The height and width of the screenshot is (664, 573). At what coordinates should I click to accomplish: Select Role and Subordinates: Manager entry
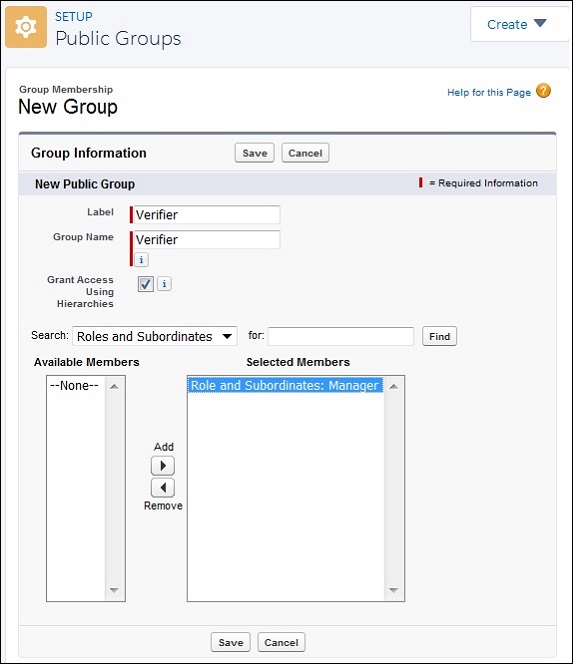click(x=285, y=385)
